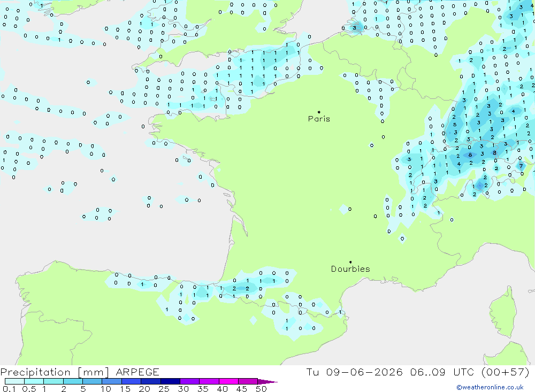This screenshot has width=535, height=392.
Task: Click the Tu 09-06-2026 date text
Action: pos(354,372)
